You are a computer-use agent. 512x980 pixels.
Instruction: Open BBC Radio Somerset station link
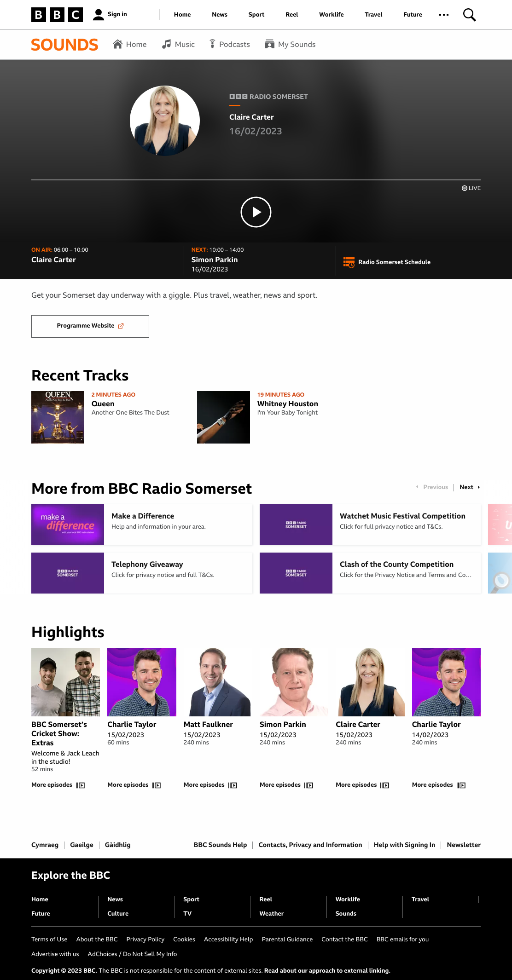click(269, 97)
